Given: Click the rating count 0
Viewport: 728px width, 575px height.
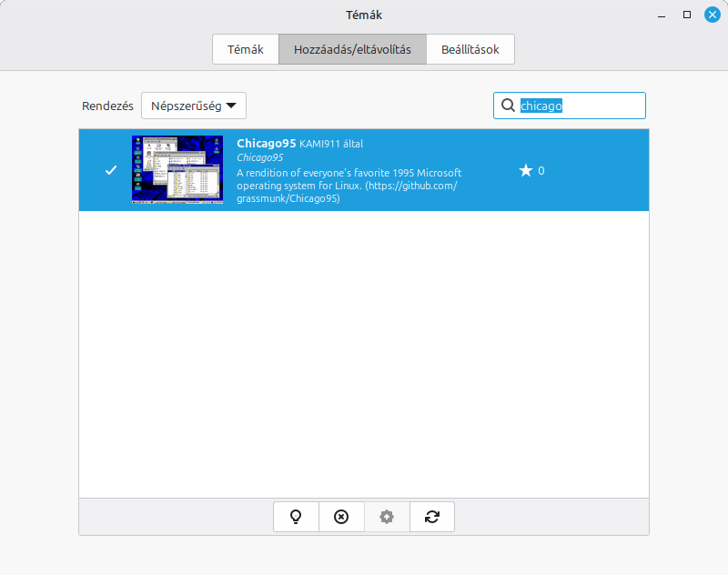Looking at the screenshot, I should pyautogui.click(x=541, y=171).
